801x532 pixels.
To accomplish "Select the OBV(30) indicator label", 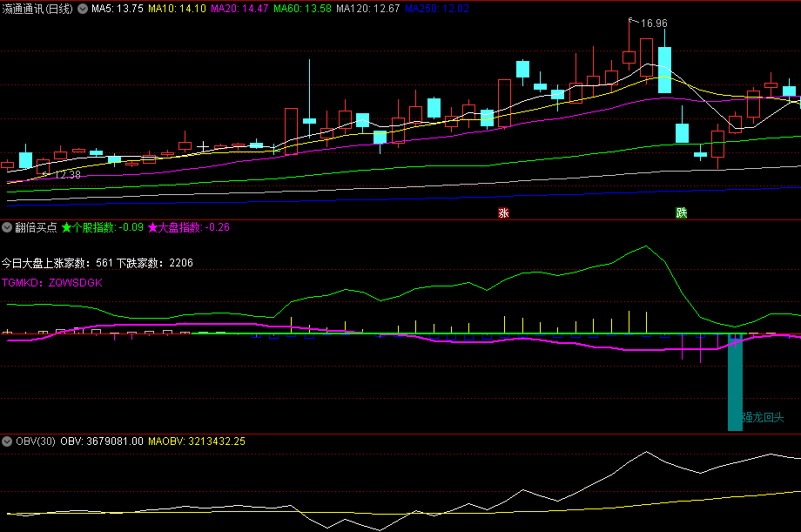I will coord(35,441).
